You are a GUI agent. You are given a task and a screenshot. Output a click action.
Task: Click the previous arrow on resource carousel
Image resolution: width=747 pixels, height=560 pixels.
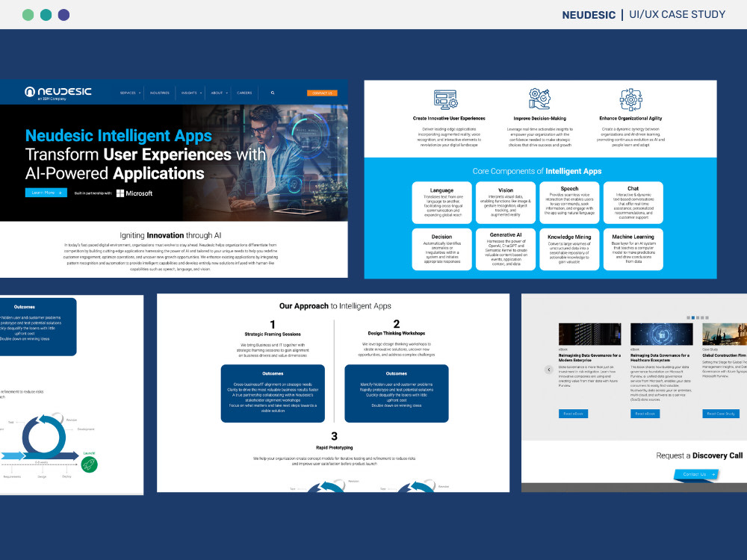pyautogui.click(x=549, y=370)
